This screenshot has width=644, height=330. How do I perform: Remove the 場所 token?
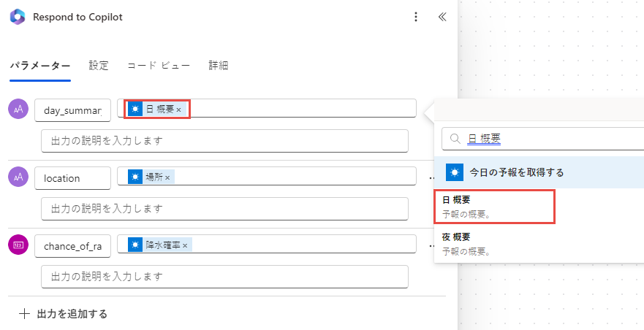(167, 177)
